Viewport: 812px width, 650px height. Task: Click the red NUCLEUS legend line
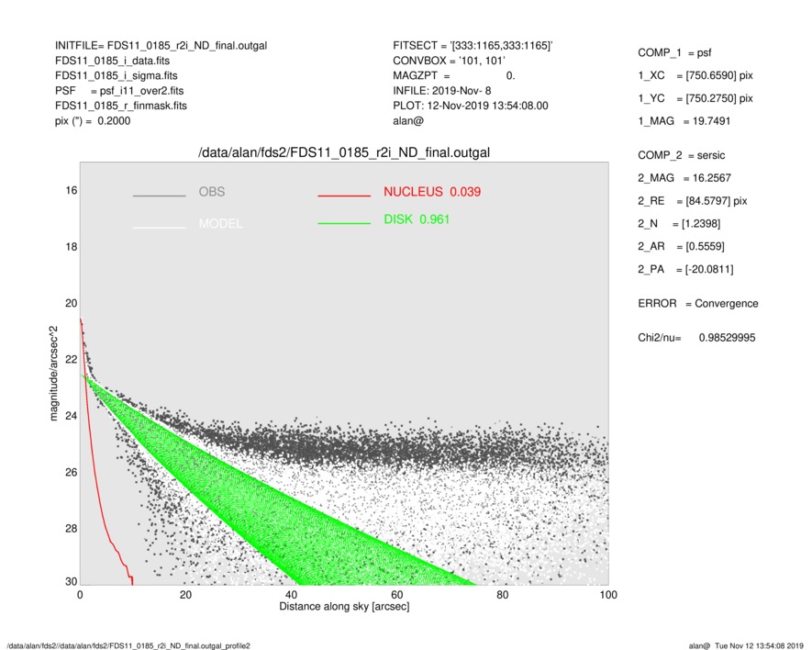pos(344,196)
